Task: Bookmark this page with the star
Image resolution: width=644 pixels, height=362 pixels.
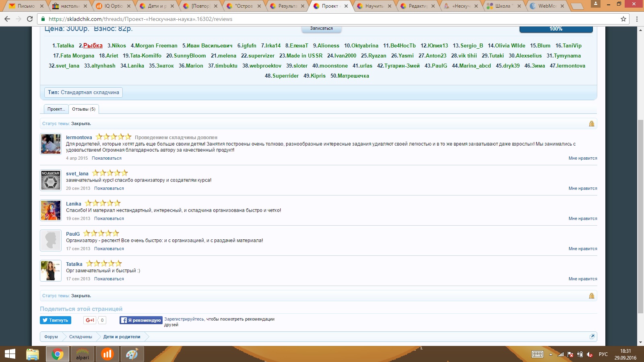Action: (x=623, y=19)
